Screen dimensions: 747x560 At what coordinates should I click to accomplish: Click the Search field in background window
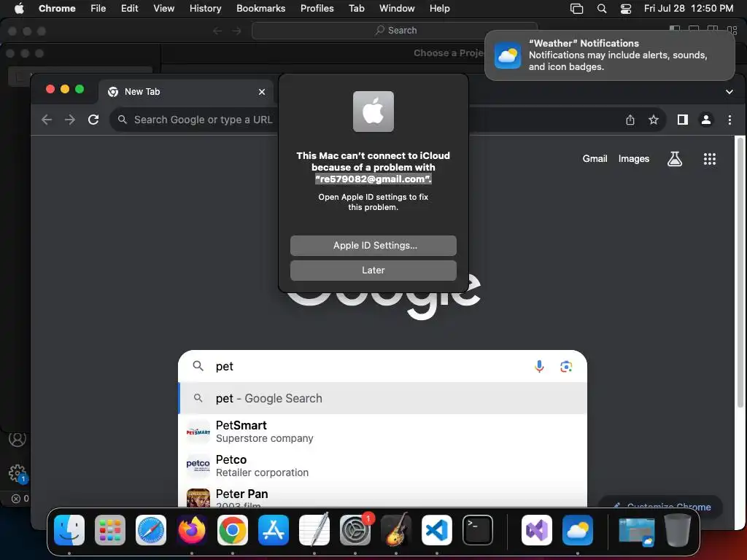point(395,31)
